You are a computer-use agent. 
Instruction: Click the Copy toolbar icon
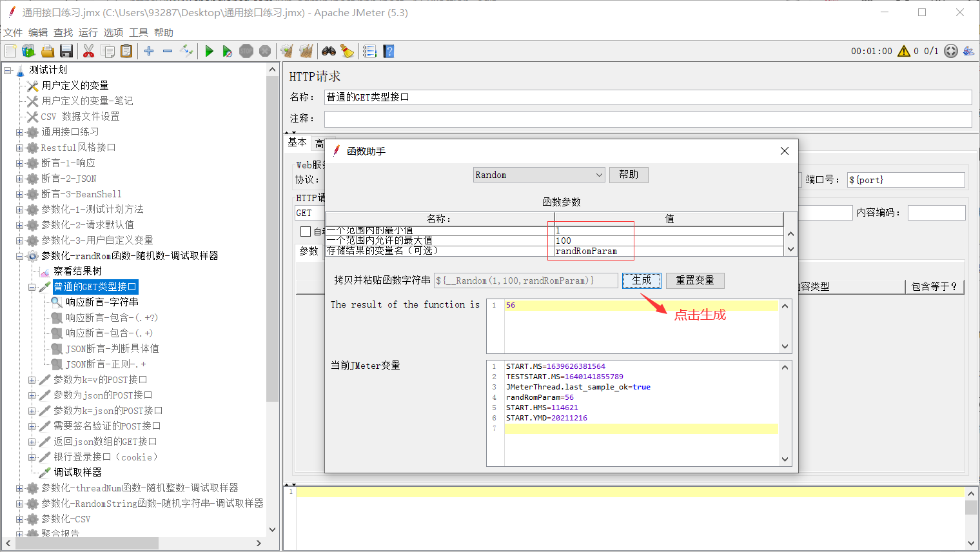click(x=108, y=51)
